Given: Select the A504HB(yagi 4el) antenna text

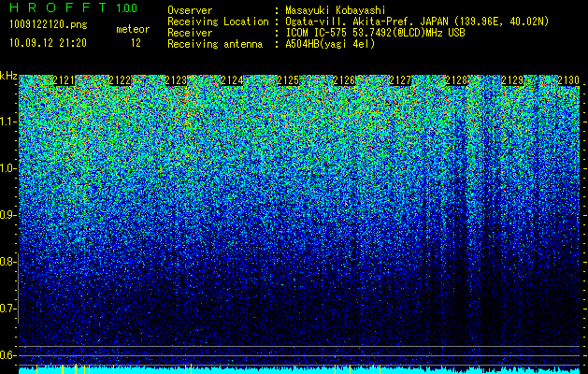Looking at the screenshot, I should point(330,44).
